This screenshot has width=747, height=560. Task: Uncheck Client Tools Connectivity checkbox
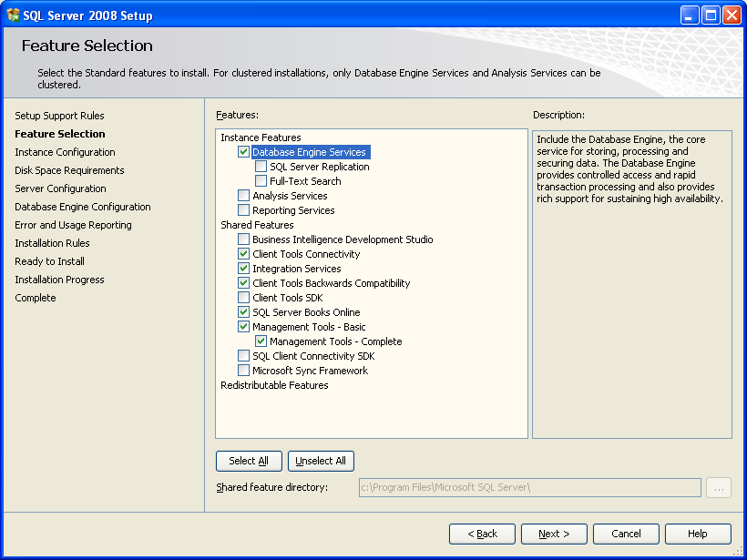click(243, 254)
